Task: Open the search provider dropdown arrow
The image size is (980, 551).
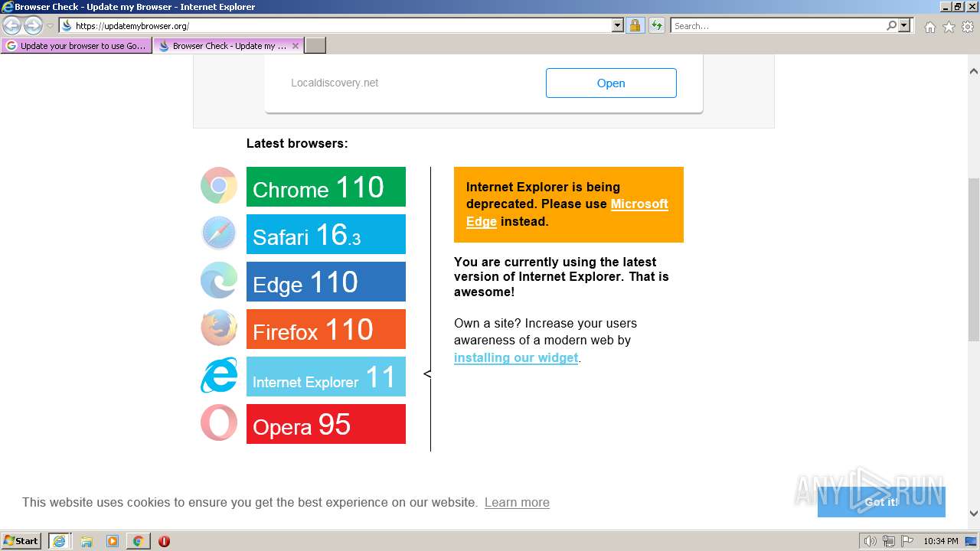Action: coord(904,26)
